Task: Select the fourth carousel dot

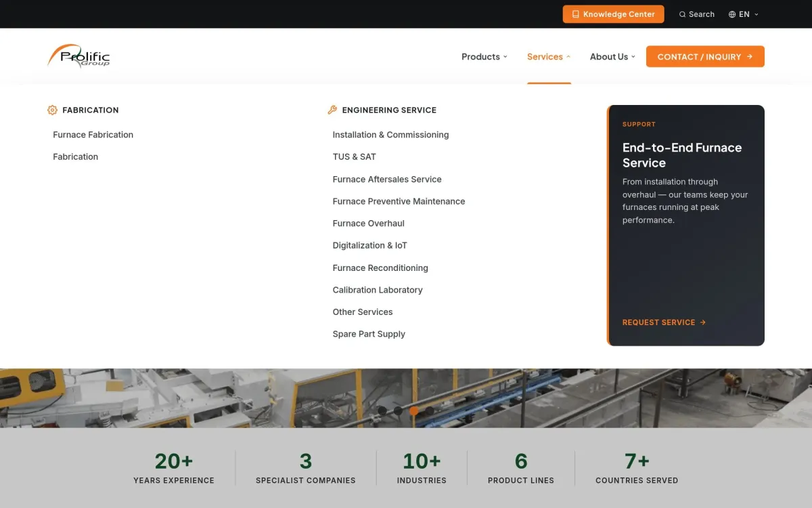Action: 430,410
